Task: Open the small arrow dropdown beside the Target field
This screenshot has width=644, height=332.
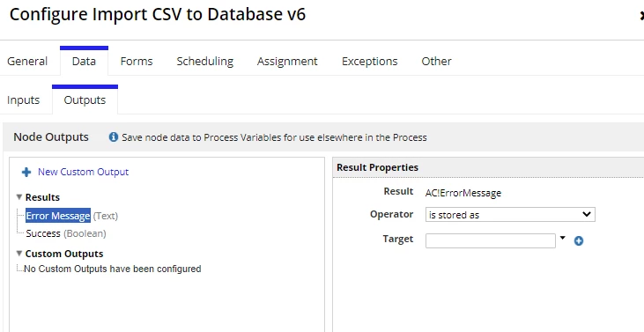Action: point(563,238)
